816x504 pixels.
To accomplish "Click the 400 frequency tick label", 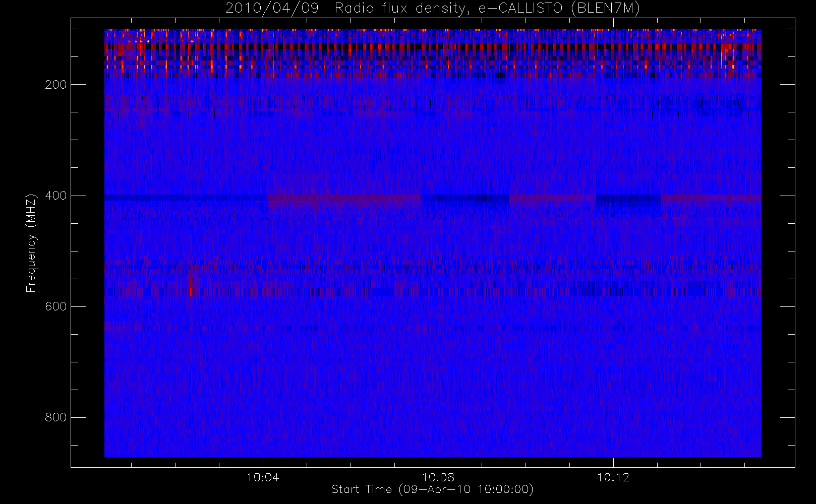I will point(56,196).
